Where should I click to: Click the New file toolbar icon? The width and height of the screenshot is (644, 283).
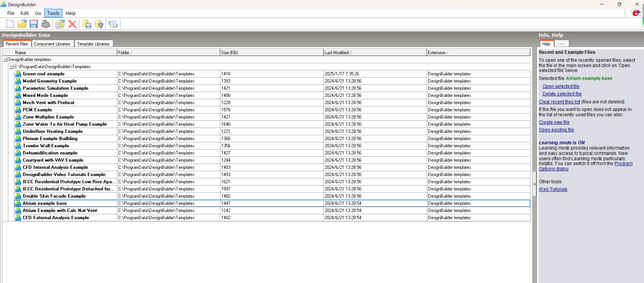pyautogui.click(x=10, y=24)
